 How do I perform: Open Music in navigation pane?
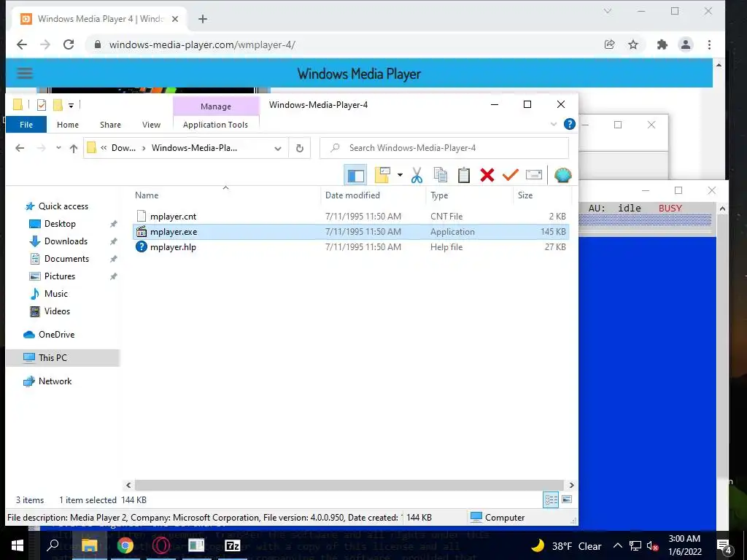tap(55, 294)
